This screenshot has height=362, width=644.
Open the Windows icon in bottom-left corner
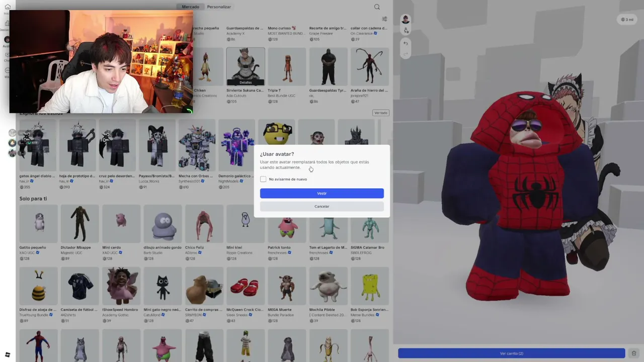point(7,355)
